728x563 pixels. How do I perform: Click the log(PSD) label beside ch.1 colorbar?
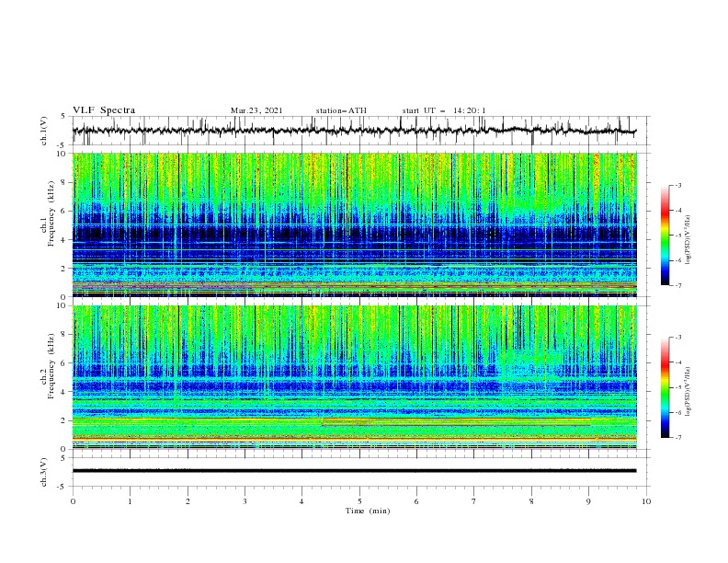coord(688,240)
